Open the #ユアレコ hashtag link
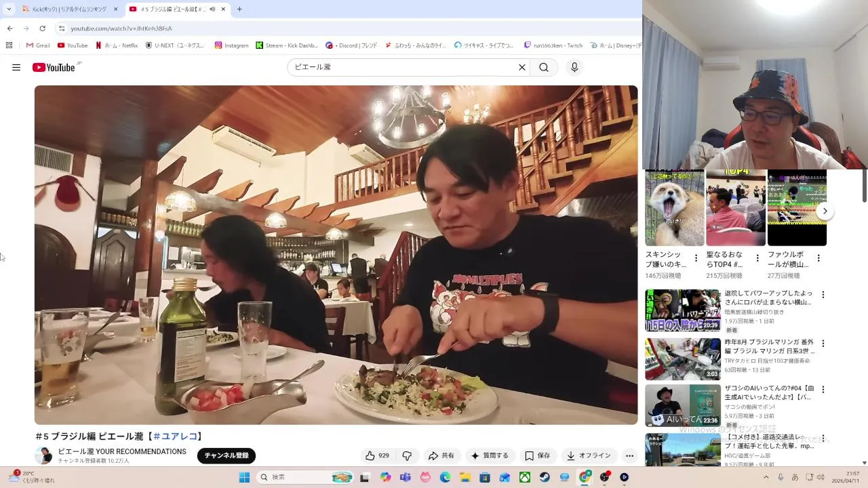Viewport: 868px width, 488px height. pos(176,436)
